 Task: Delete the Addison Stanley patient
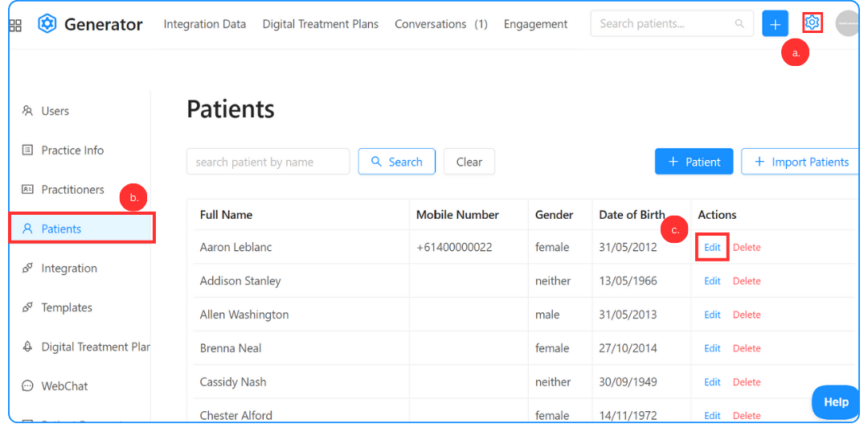pyautogui.click(x=747, y=282)
